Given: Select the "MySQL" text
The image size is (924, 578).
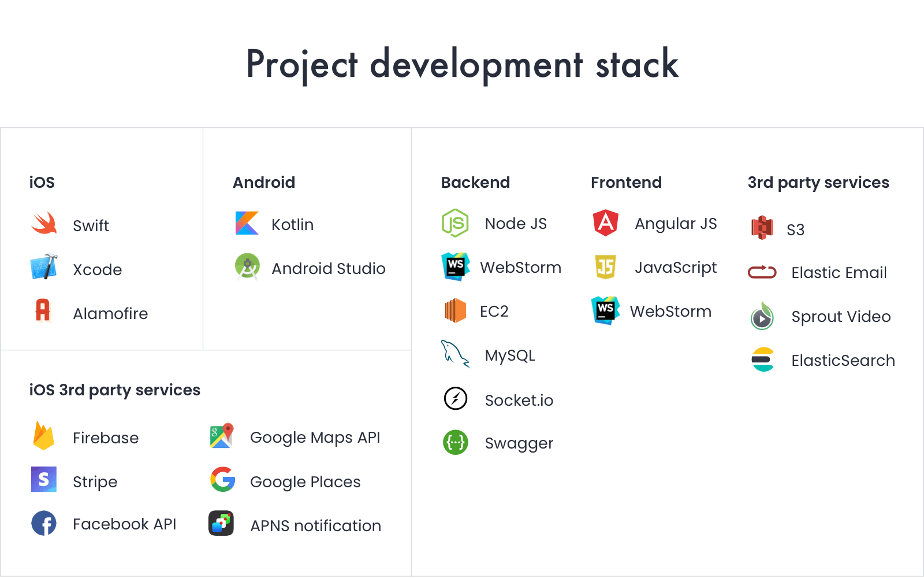Looking at the screenshot, I should (510, 355).
